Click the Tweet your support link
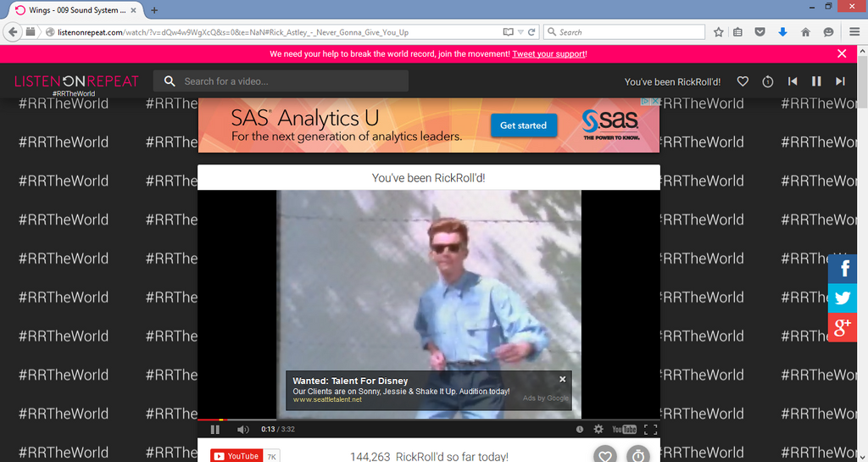Image resolution: width=868 pixels, height=462 pixels. (x=548, y=53)
